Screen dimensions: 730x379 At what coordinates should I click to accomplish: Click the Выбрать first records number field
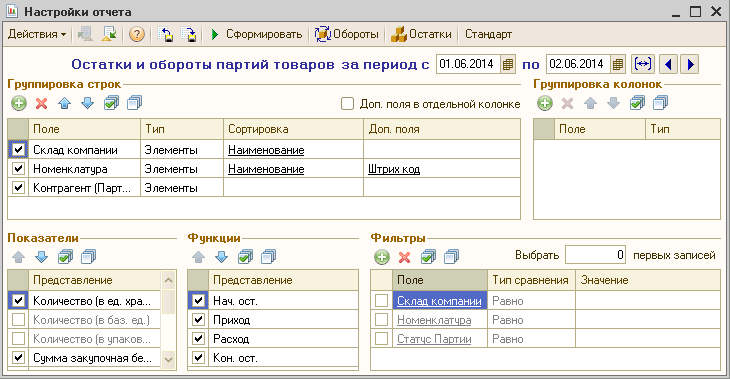[595, 255]
